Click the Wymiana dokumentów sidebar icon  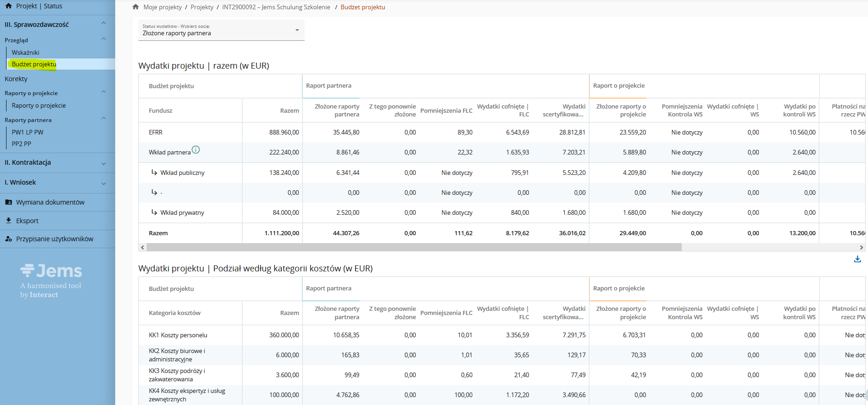tap(8, 202)
